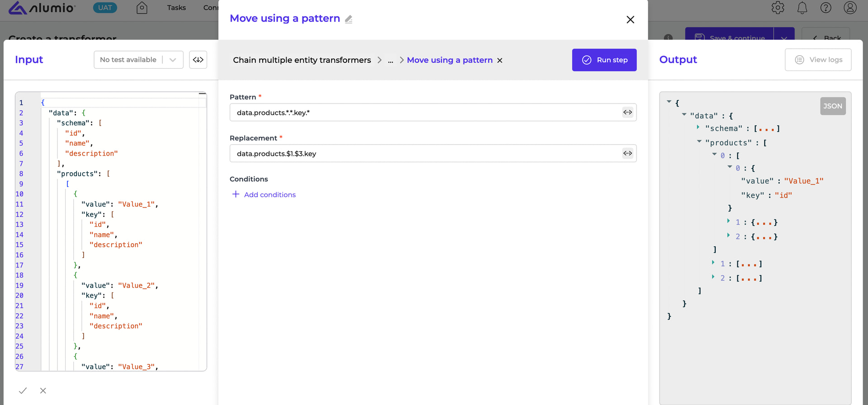
Task: Click the code toggle icon in the Pattern field
Action: tap(627, 113)
